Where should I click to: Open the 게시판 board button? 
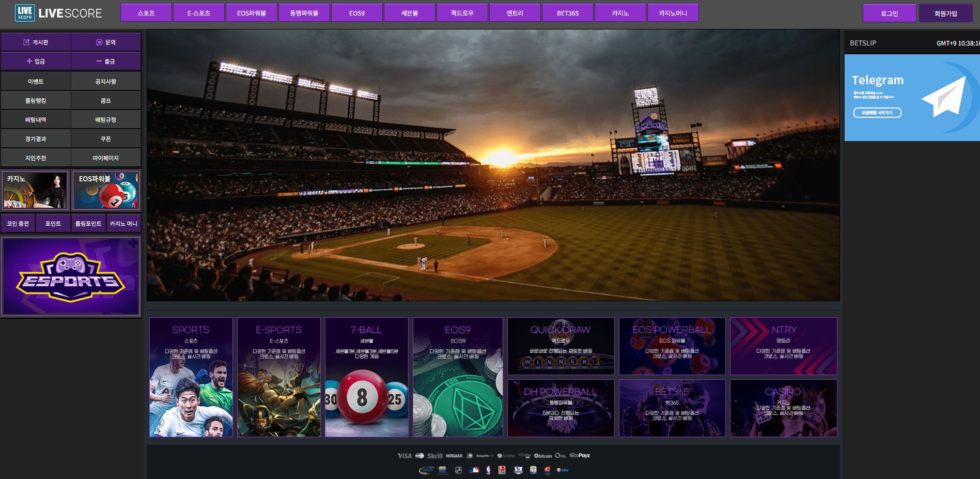click(36, 42)
